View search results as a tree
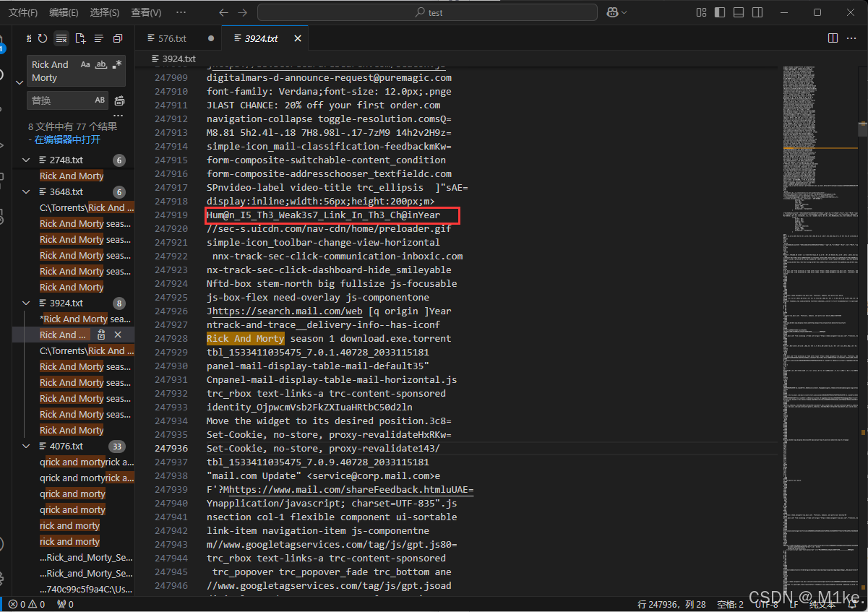Screen dimensions: 868x612 point(99,38)
